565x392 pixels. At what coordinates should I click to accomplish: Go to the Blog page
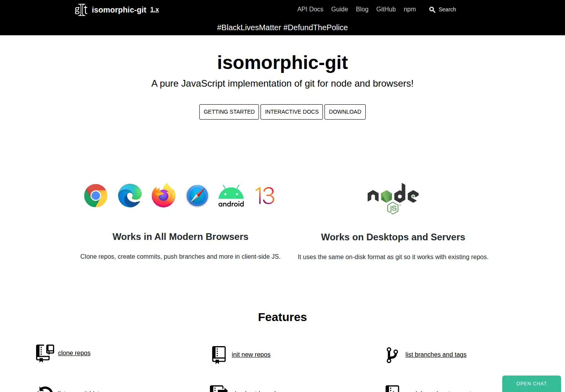362,9
